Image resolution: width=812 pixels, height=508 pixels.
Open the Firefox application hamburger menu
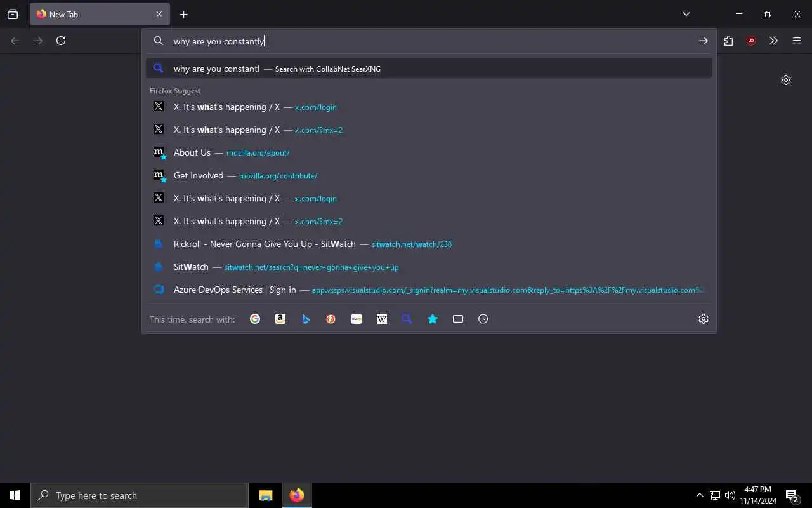(x=797, y=41)
